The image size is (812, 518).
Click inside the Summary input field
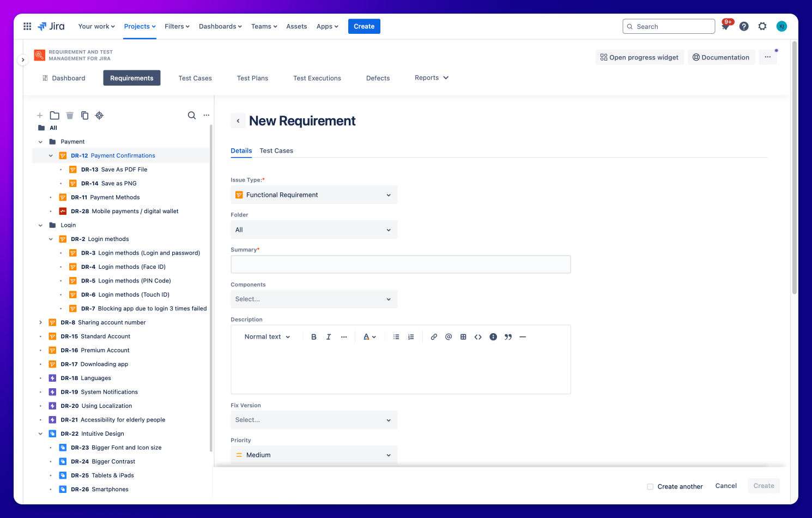click(401, 264)
